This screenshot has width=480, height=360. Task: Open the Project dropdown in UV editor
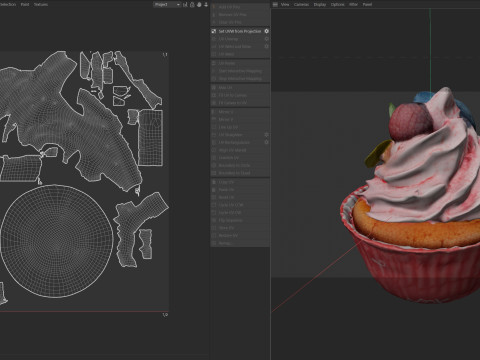(x=167, y=4)
